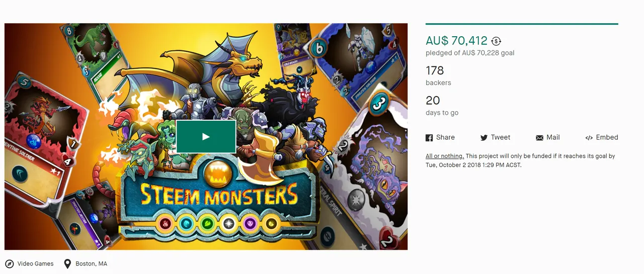Screen dimensions: 644x274
Task: Click the 20 days to go counter
Action: click(433, 101)
